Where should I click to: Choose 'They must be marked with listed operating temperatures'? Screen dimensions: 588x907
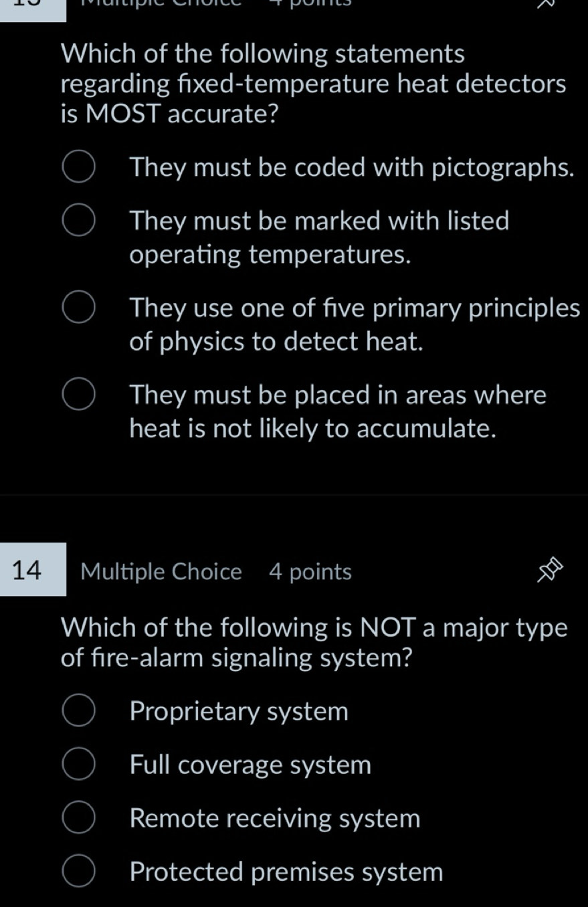(78, 221)
